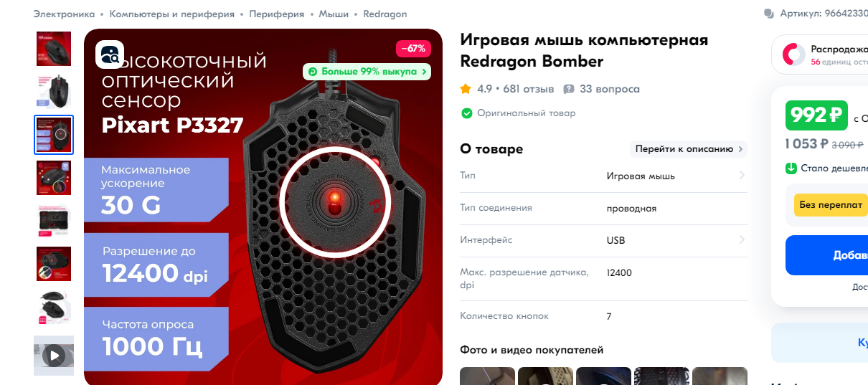
Task: Click "Без переплат" yellow badge
Action: 831,204
